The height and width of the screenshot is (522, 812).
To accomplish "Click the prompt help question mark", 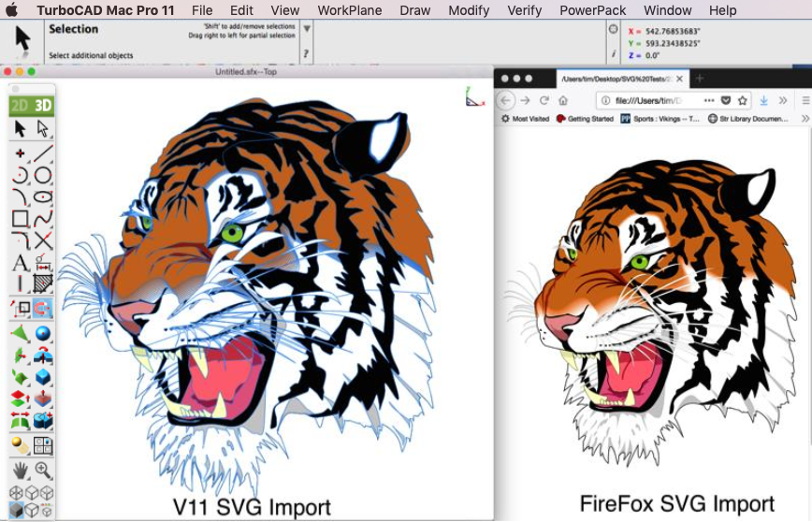I will pos(306,54).
